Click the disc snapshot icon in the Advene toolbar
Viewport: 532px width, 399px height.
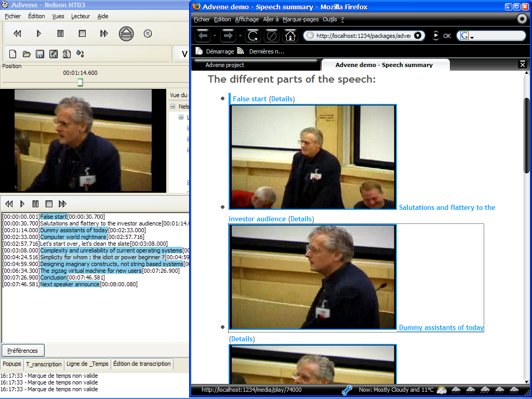(x=148, y=34)
